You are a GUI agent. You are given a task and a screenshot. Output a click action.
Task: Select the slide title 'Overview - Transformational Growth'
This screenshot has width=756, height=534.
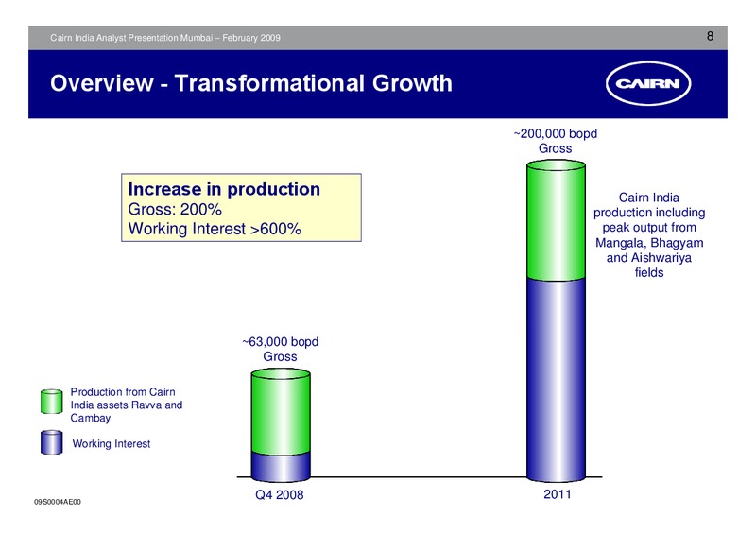point(251,83)
